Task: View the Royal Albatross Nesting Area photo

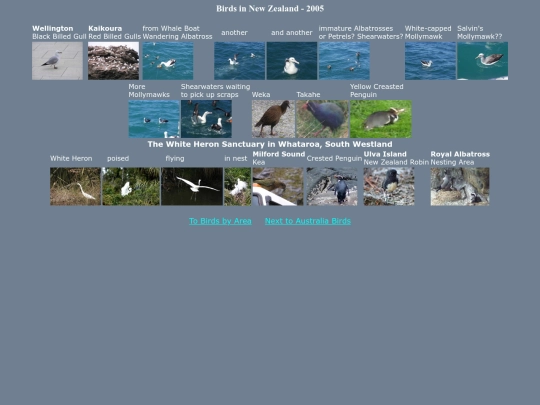Action: point(460,187)
